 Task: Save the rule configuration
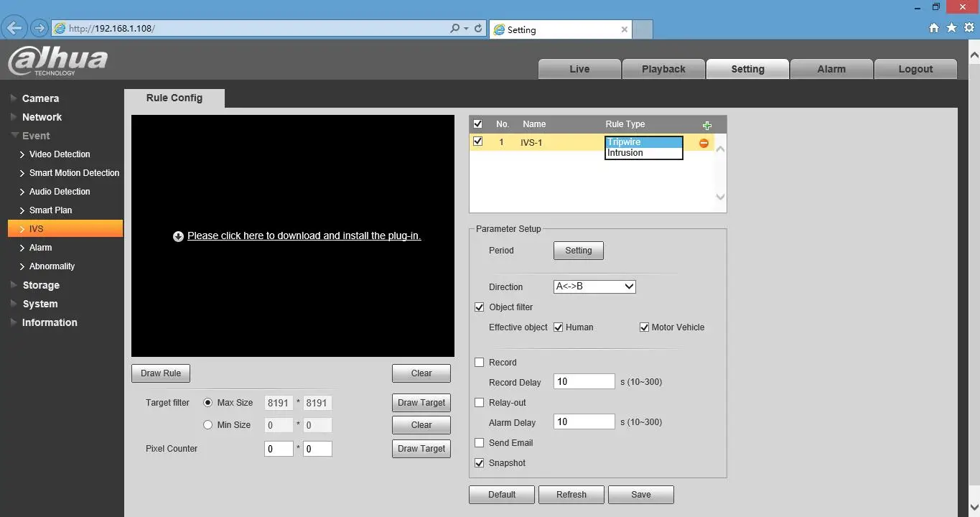pos(641,495)
